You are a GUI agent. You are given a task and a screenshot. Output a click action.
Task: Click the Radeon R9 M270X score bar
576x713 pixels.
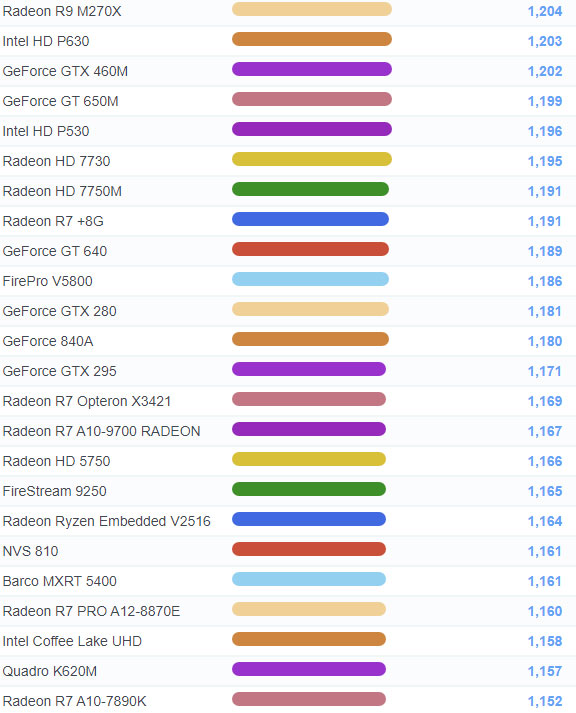coord(312,9)
